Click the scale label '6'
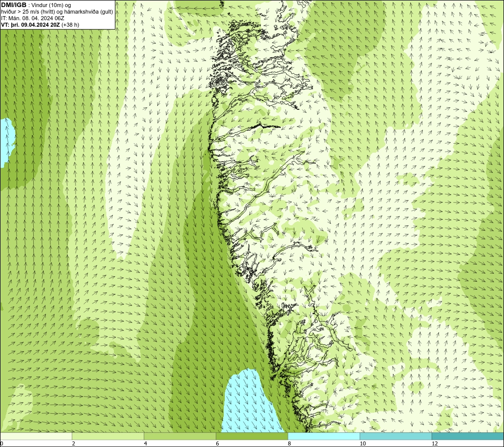This screenshot has height=447, width=504. 218,444
